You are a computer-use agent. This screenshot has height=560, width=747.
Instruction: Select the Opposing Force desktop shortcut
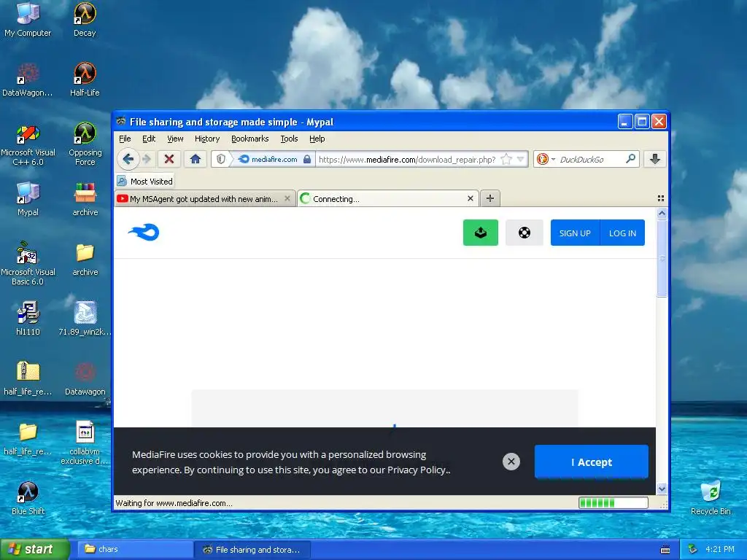(85, 144)
